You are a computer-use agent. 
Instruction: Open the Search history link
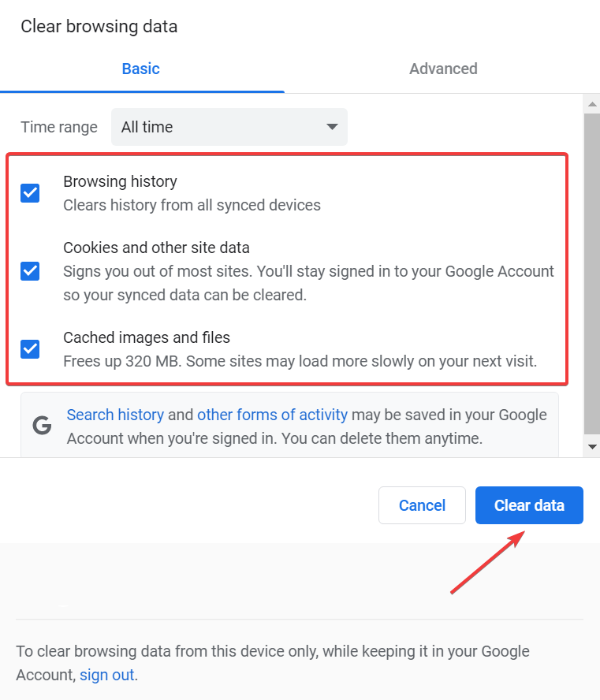[115, 415]
